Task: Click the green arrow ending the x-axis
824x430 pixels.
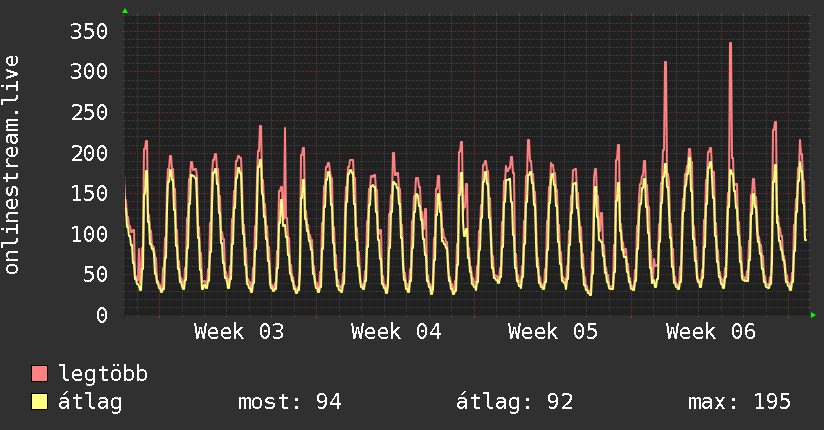Action: 815,315
